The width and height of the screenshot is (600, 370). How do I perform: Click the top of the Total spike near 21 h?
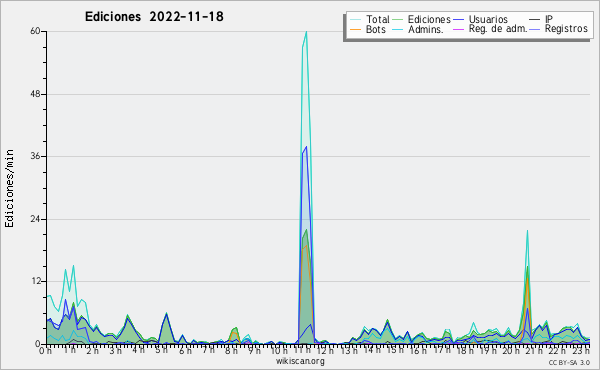point(527,231)
